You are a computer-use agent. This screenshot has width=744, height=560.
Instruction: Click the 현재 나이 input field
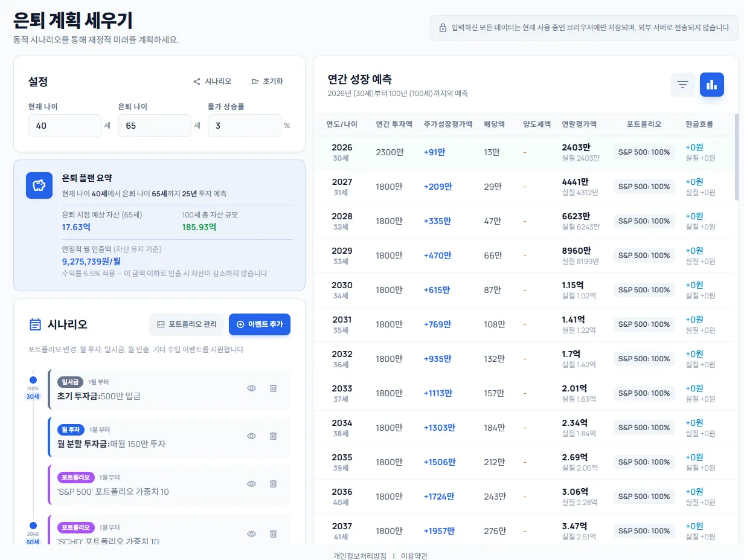coord(65,126)
